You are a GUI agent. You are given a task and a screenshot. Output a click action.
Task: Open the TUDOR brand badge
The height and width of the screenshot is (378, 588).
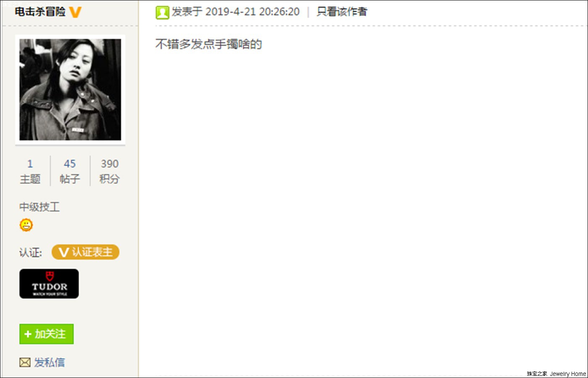pos(49,284)
